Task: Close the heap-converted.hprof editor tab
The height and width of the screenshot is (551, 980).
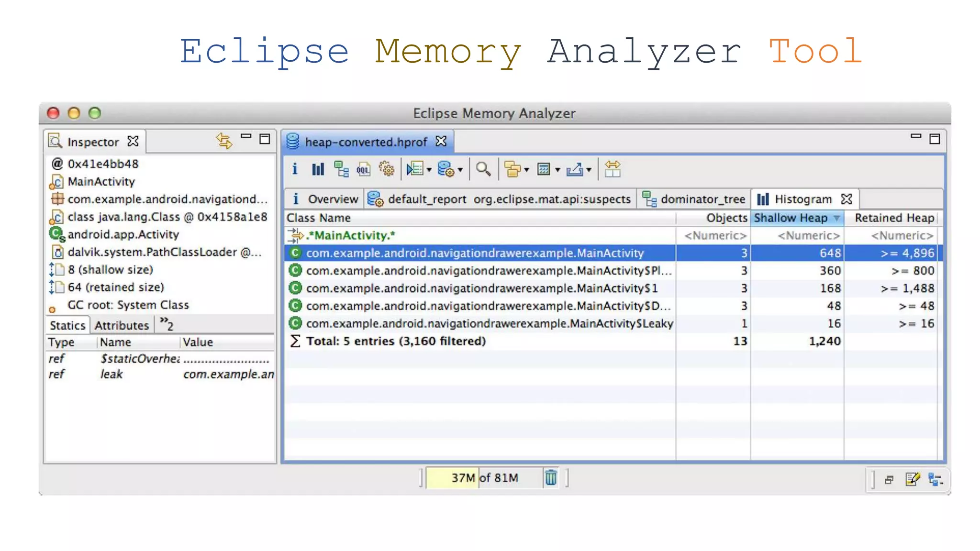Action: pyautogui.click(x=441, y=142)
